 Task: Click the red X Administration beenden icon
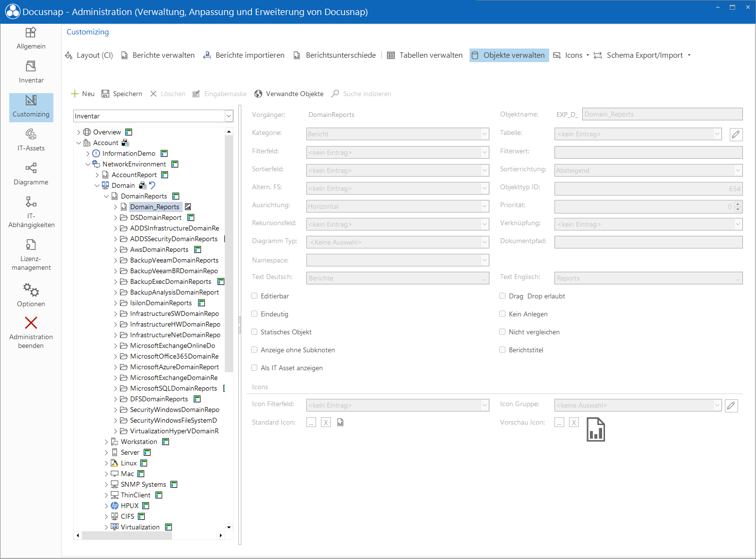31,323
